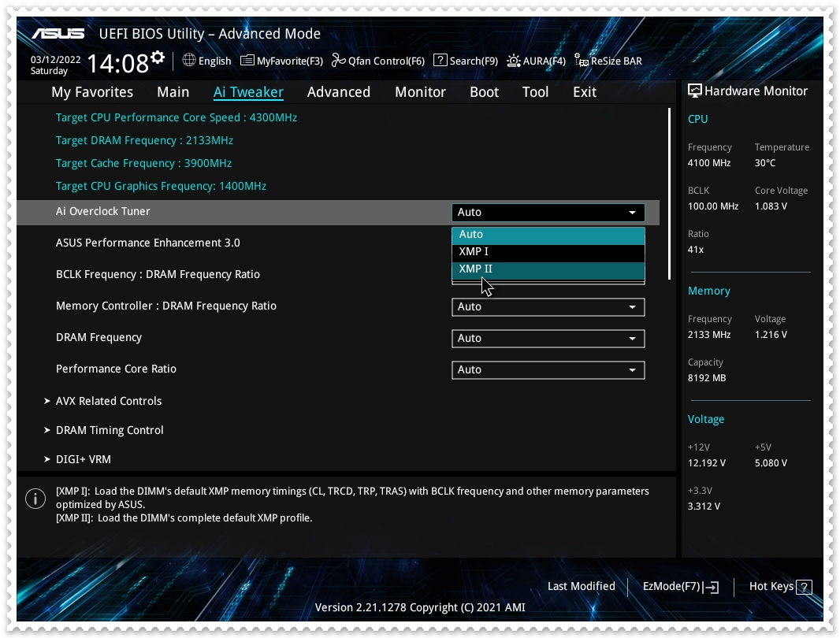840x638 pixels.
Task: Open the My Favorites tab
Action: (x=92, y=92)
